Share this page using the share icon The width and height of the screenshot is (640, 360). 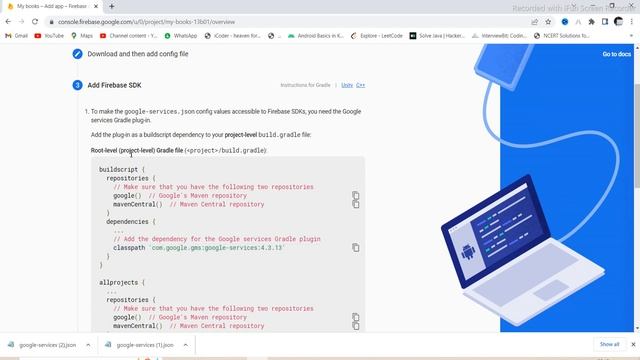(x=535, y=22)
